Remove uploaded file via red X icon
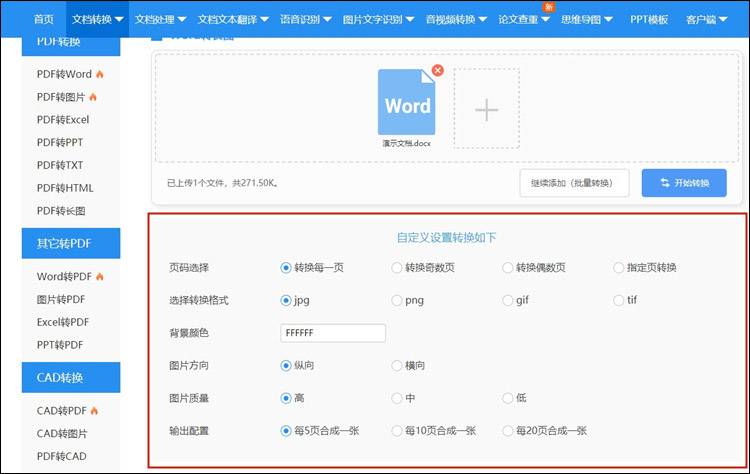The width and height of the screenshot is (750, 474). 437,70
